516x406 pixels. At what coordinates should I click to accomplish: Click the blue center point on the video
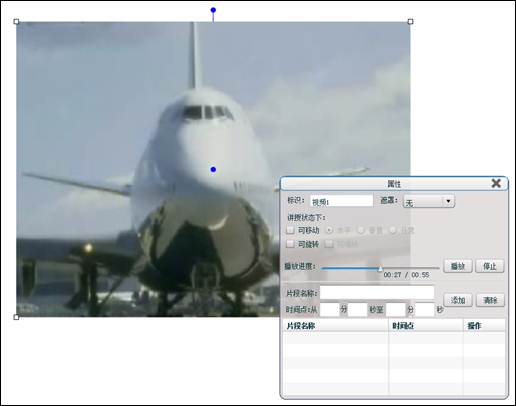coord(213,170)
